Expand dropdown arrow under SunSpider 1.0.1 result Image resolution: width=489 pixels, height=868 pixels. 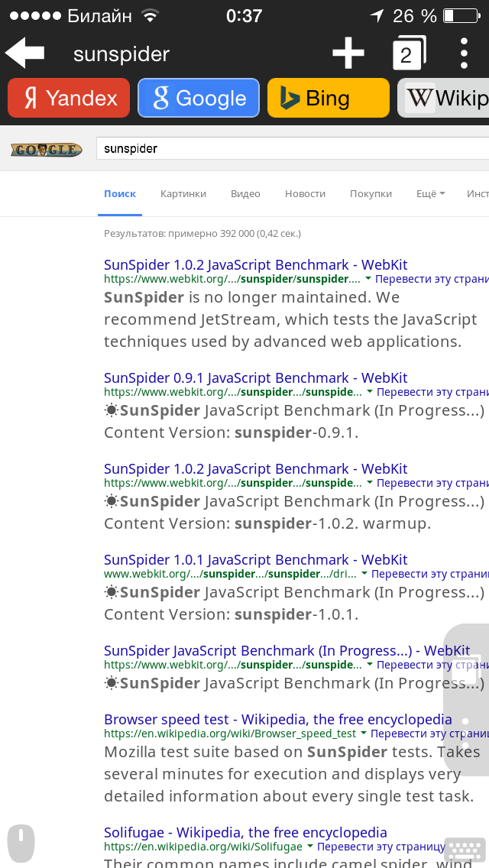[364, 574]
